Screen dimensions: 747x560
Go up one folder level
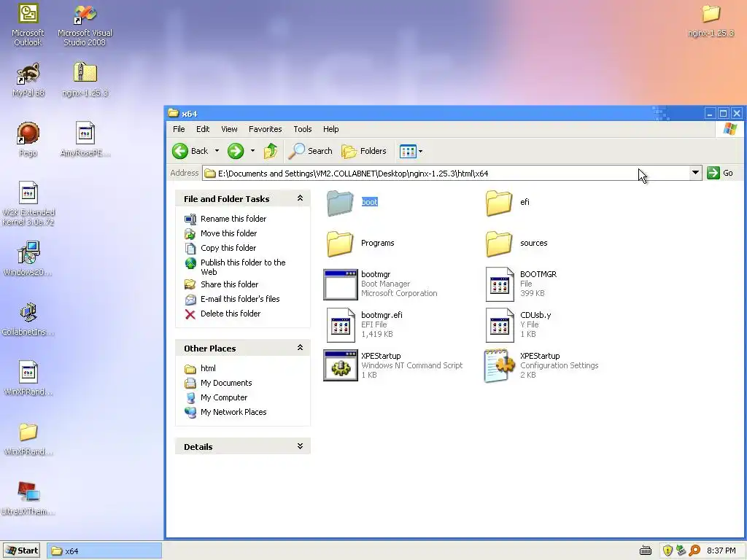tap(271, 151)
